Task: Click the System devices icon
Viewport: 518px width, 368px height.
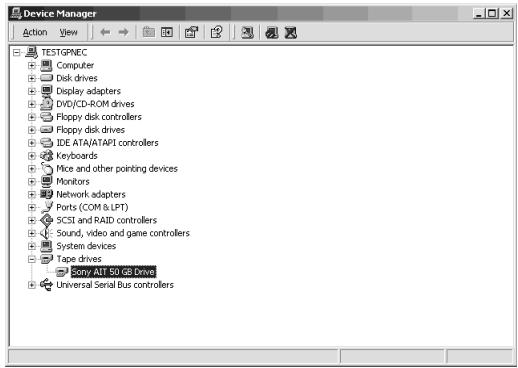Action: pyautogui.click(x=46, y=246)
